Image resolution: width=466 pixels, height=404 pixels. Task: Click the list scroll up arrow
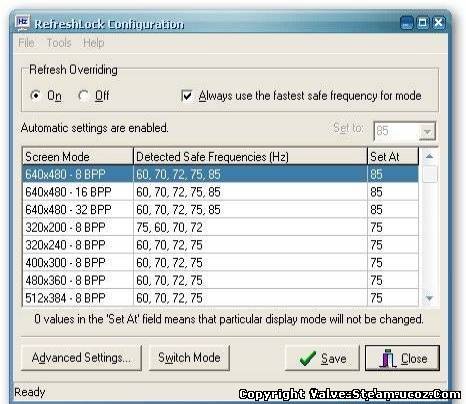[x=429, y=156]
